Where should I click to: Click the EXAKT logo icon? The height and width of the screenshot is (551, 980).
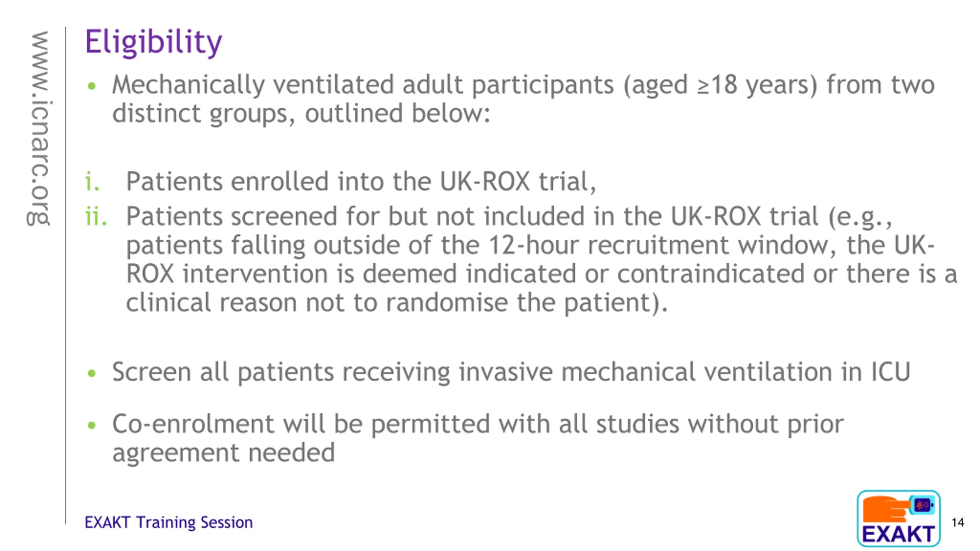pyautogui.click(x=898, y=518)
